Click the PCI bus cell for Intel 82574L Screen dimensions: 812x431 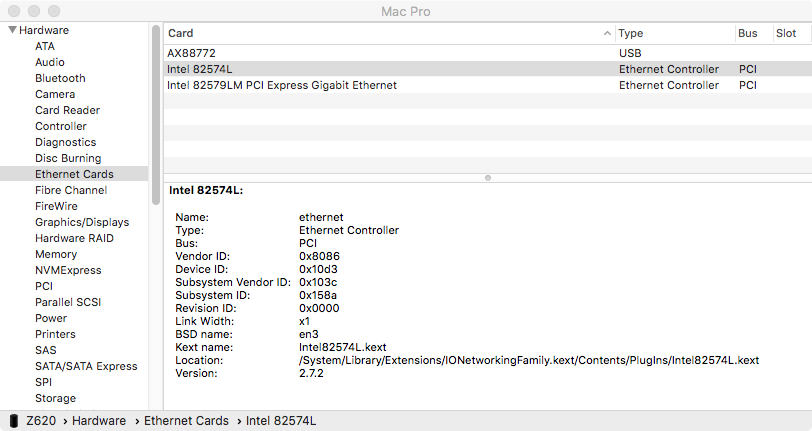(x=748, y=69)
